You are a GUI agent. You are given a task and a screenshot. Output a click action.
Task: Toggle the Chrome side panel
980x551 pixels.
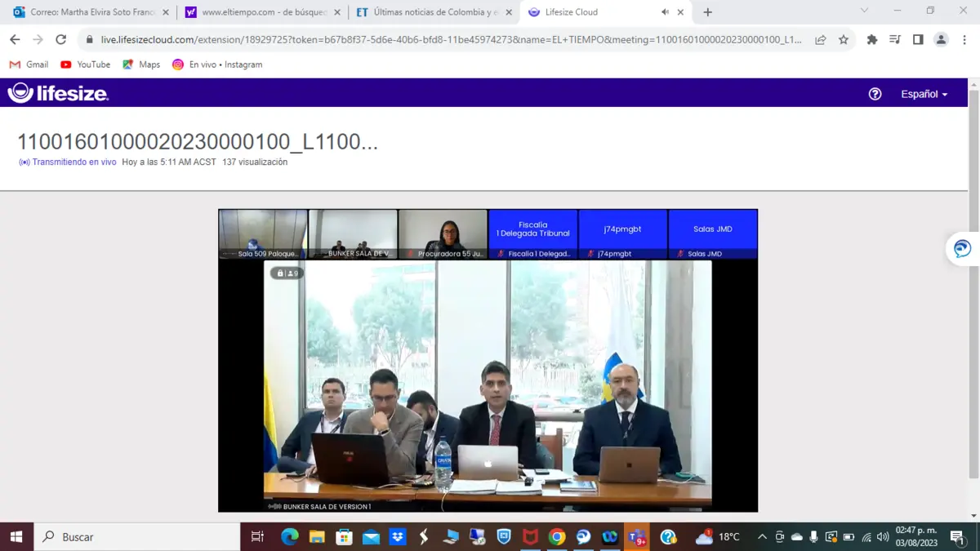tap(918, 39)
